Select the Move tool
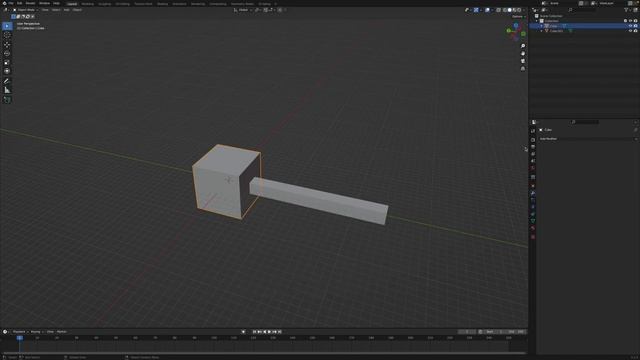This screenshot has height=360, width=640. point(7,44)
